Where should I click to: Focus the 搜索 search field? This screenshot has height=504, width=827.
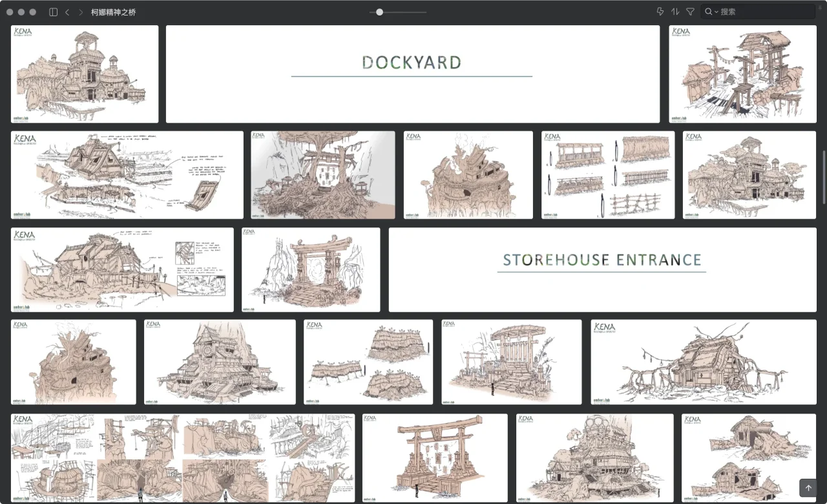pyautogui.click(x=758, y=12)
